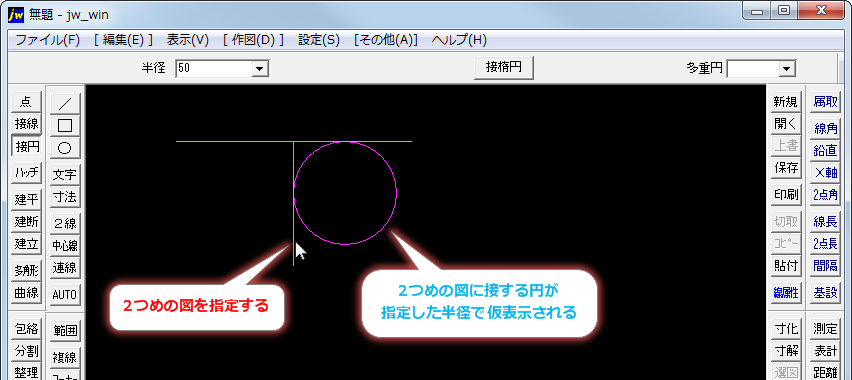The image size is (852, 380).
Task: Expand the 半径 radius dropdown arrow
Action: 260,69
